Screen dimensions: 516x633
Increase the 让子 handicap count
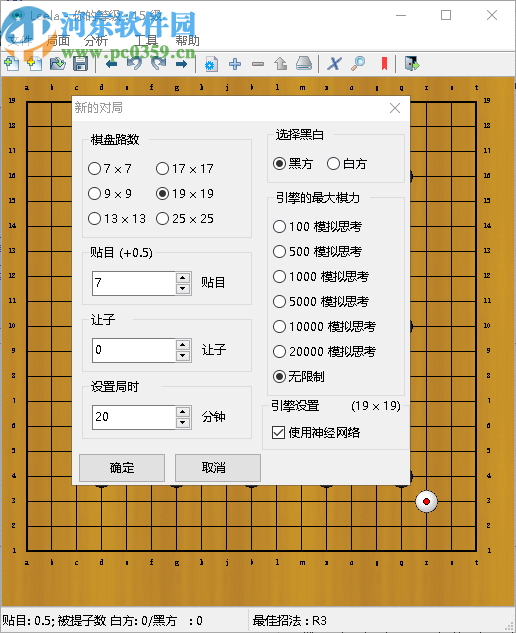tap(183, 345)
